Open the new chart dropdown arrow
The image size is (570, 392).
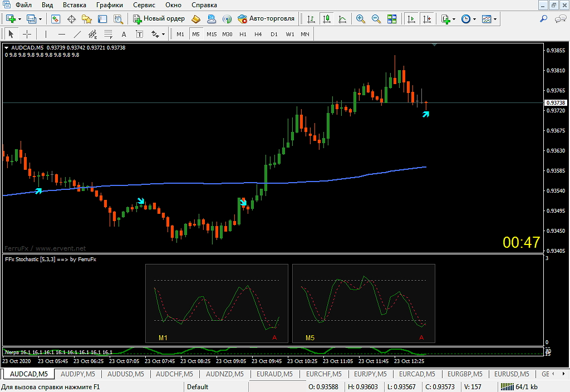click(19, 19)
